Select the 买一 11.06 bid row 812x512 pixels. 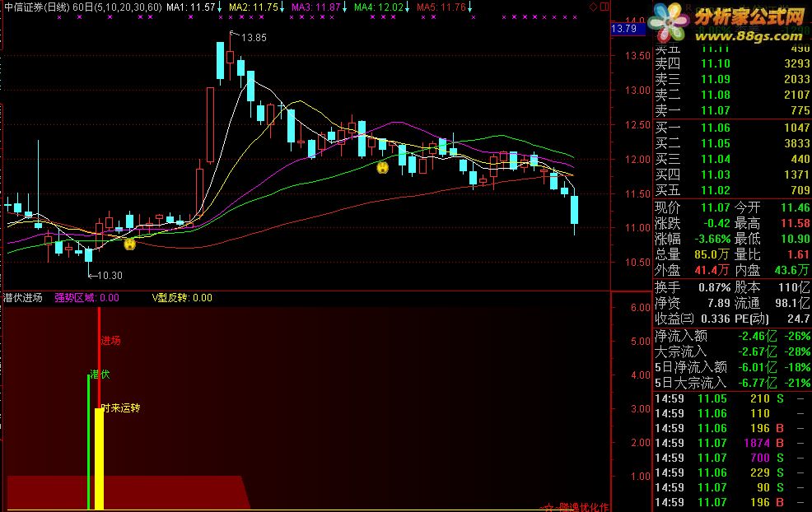[732, 128]
